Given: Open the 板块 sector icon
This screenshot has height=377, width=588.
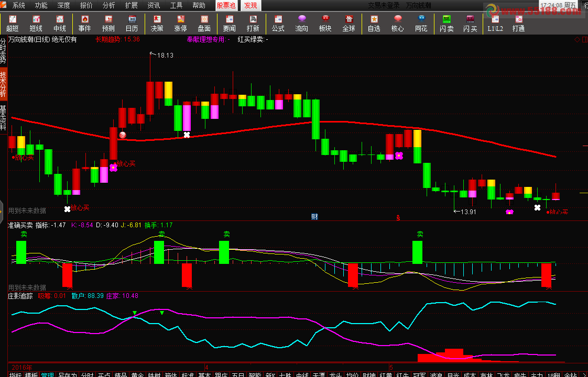Looking at the screenshot, I should coord(325,24).
